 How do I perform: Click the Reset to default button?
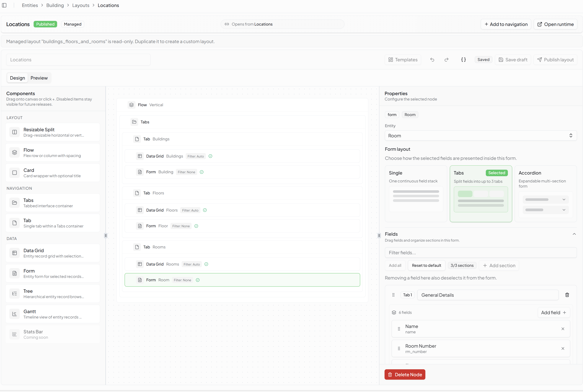click(426, 266)
